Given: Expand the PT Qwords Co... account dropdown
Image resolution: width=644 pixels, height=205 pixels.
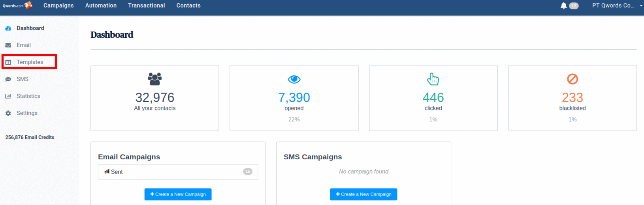Looking at the screenshot, I should [617, 6].
